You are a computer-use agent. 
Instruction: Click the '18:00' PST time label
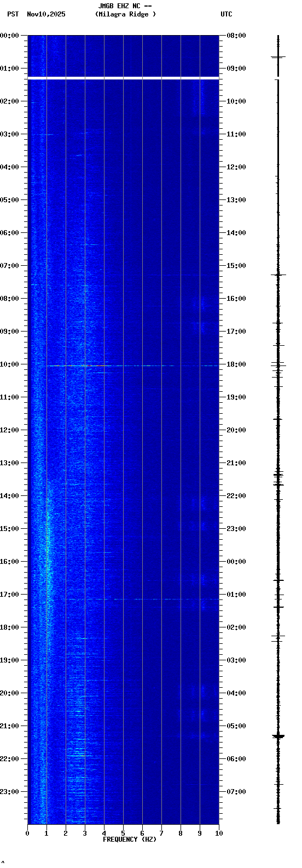[10, 627]
